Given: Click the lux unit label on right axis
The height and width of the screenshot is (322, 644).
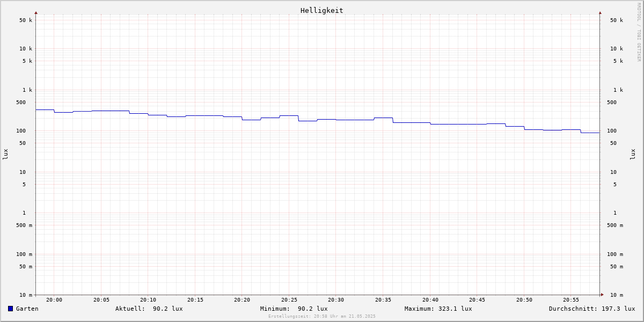Looking at the screenshot, I should (633, 154).
